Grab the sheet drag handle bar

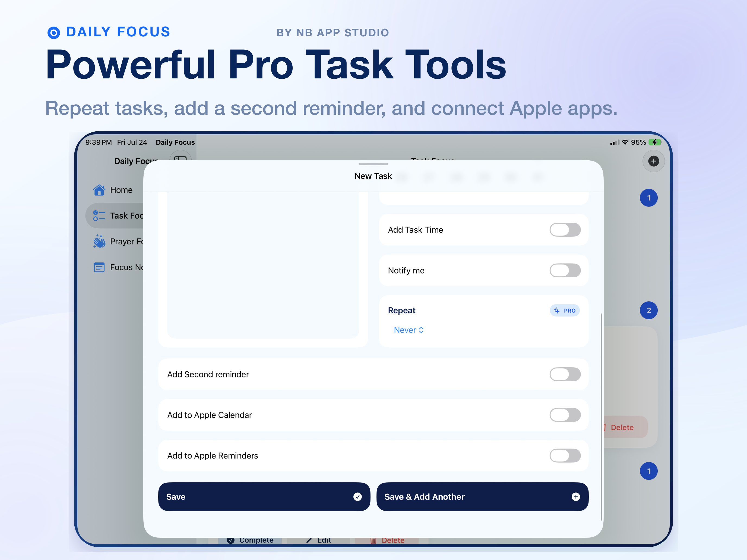pos(373,164)
